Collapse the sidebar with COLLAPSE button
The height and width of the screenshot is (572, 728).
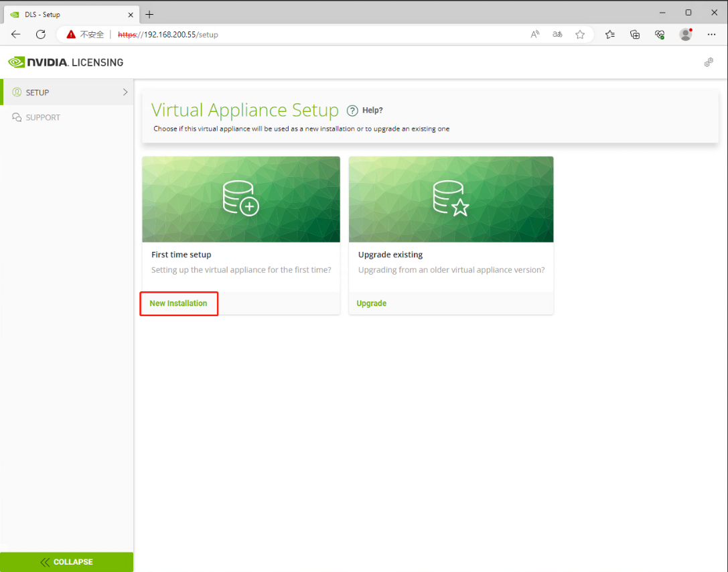point(67,562)
